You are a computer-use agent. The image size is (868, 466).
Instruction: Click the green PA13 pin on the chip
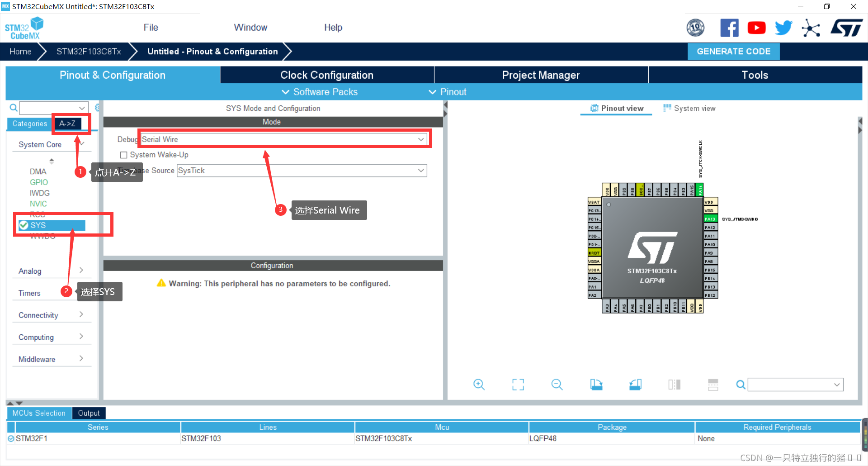point(711,219)
